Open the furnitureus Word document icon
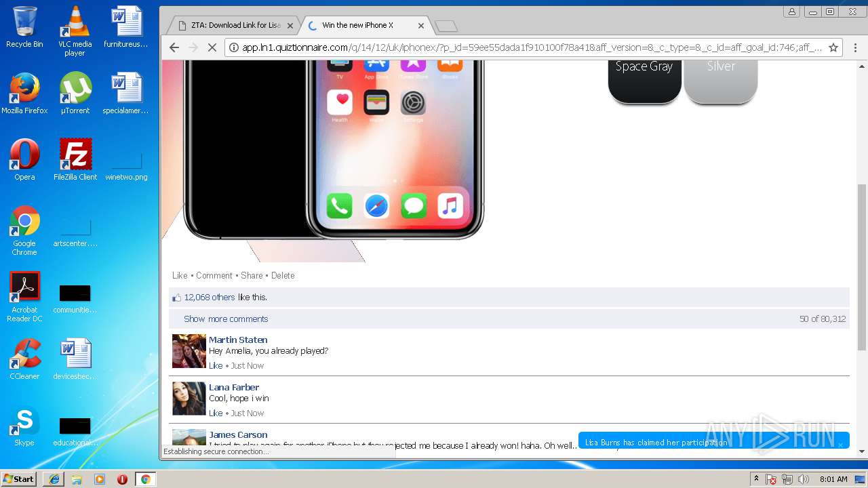 pyautogui.click(x=125, y=27)
